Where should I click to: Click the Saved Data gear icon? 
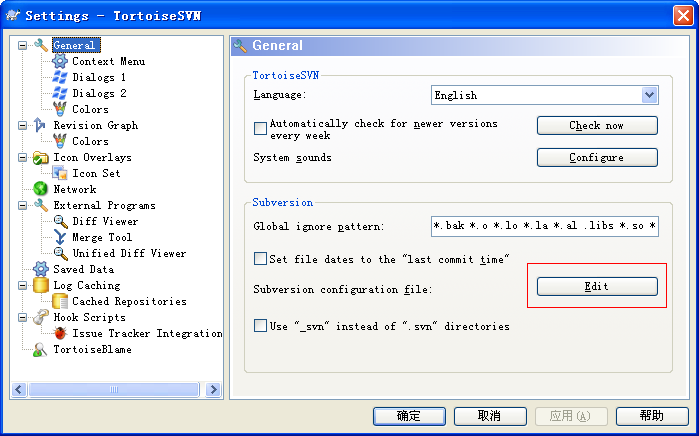41,269
